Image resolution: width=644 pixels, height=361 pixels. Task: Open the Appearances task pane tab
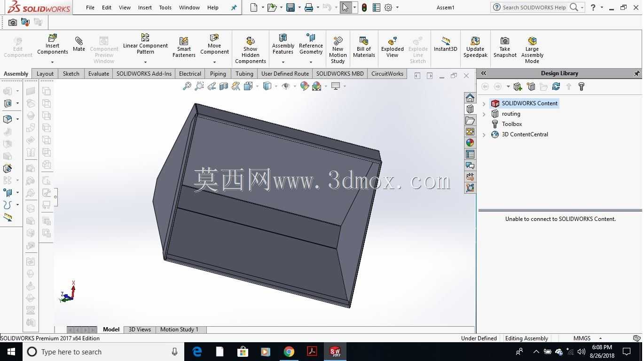(470, 143)
